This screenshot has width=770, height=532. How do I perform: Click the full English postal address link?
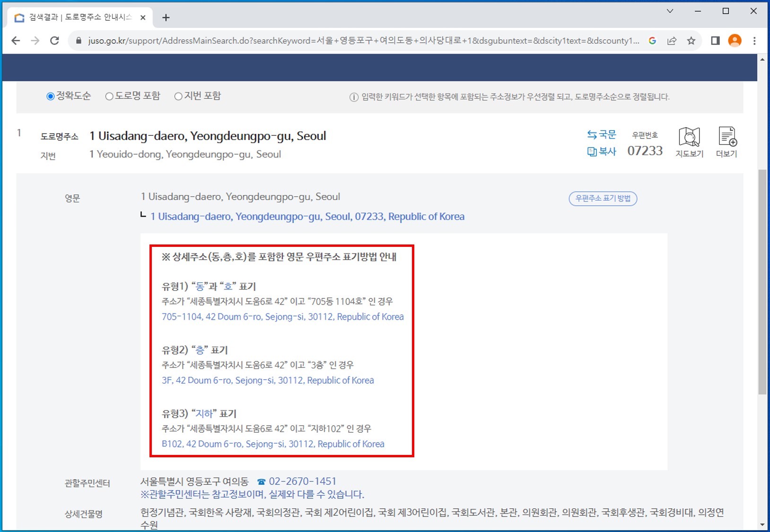point(307,217)
